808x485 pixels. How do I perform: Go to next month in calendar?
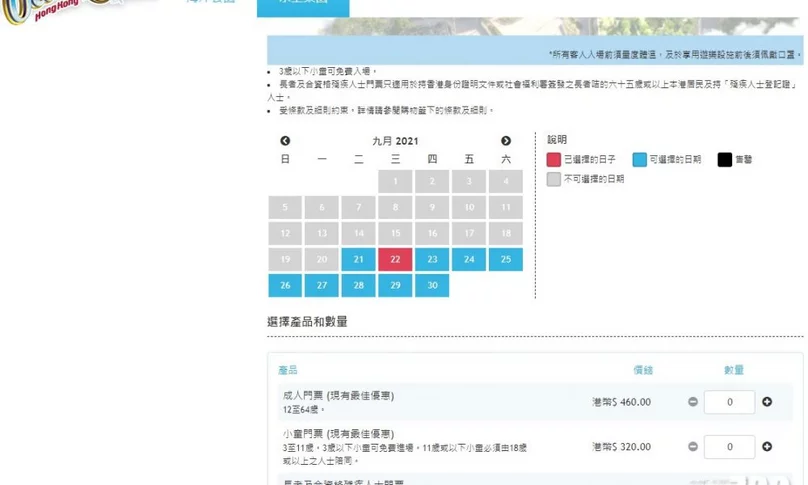click(x=506, y=141)
